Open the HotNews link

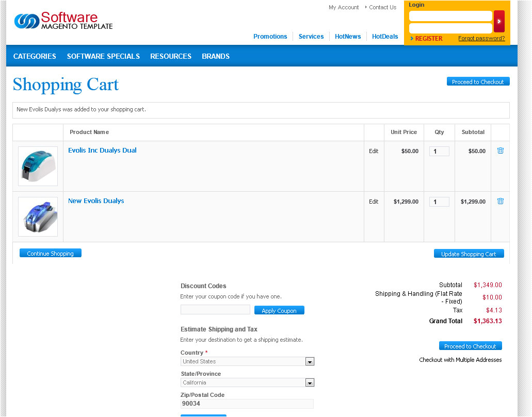coord(348,37)
